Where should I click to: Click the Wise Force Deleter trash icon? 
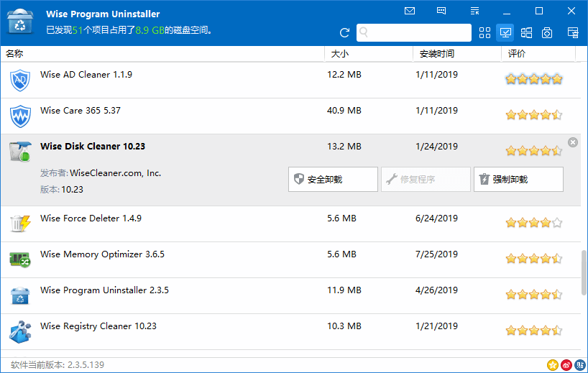point(20,223)
